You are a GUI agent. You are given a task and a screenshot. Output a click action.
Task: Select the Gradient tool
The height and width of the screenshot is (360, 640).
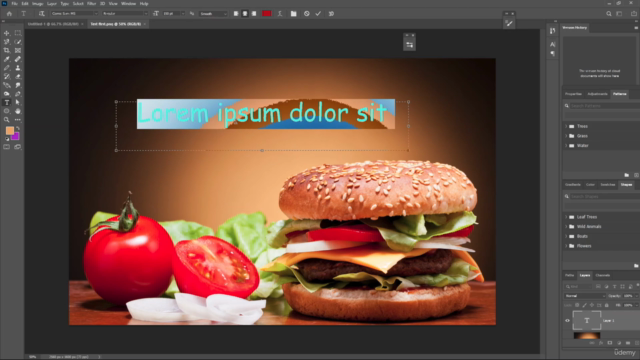7,85
